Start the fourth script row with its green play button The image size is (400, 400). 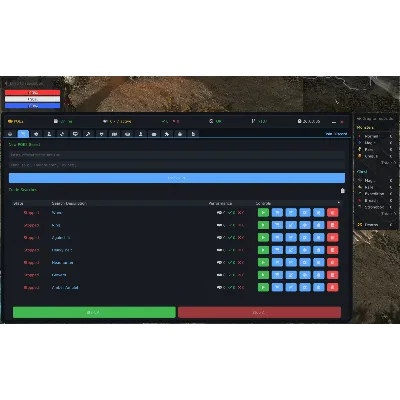(x=263, y=250)
